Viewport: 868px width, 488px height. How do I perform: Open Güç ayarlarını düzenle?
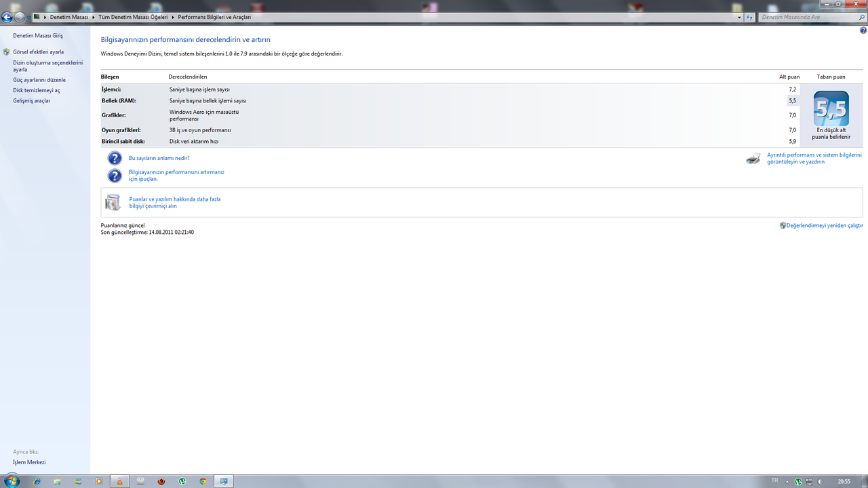39,80
